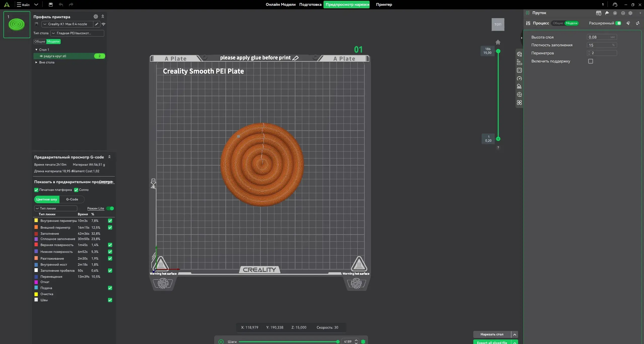Click the printer Wi-Fi connection icon

[103, 24]
